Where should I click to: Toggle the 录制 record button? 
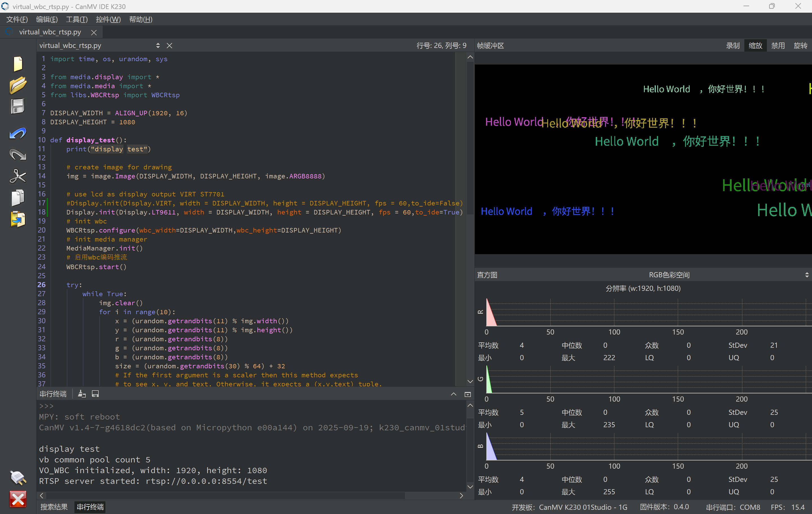[x=732, y=45]
